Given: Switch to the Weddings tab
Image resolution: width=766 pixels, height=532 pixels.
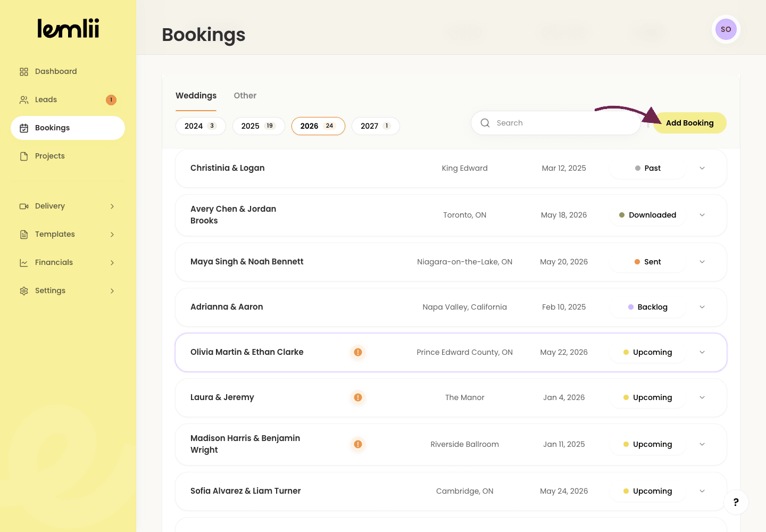Looking at the screenshot, I should [196, 96].
